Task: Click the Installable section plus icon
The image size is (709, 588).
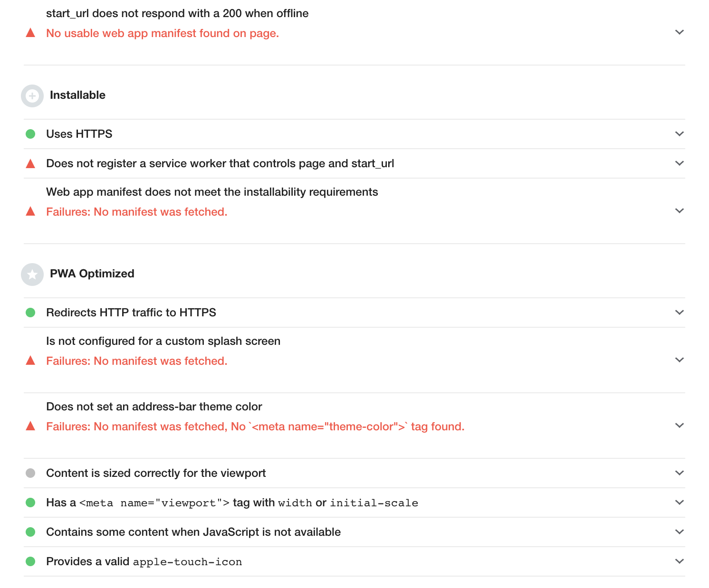Action: coord(32,95)
